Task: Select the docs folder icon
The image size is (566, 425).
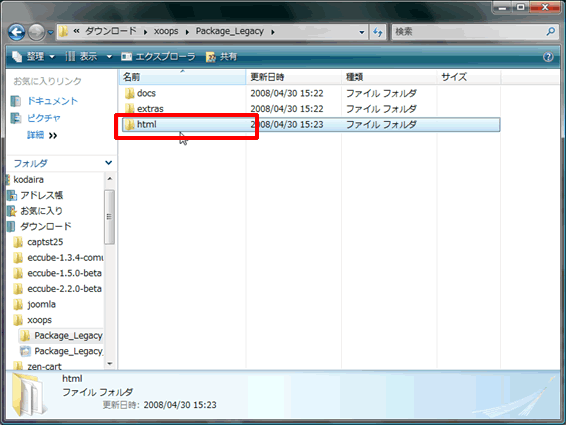Action: coord(129,94)
